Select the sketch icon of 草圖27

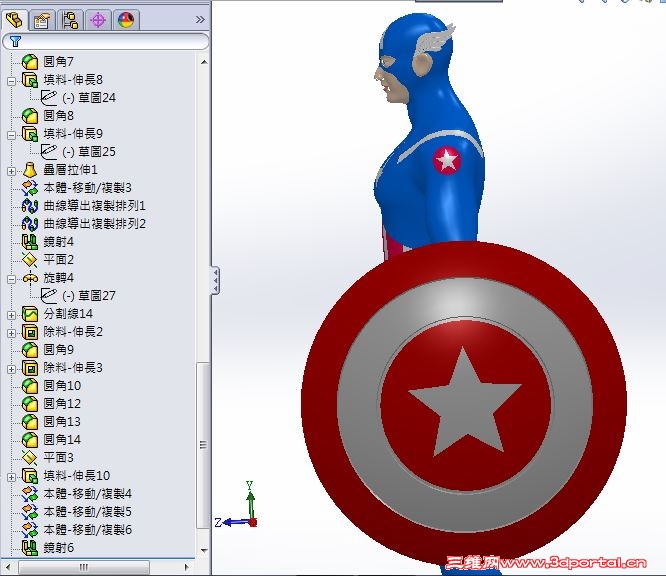[49, 296]
